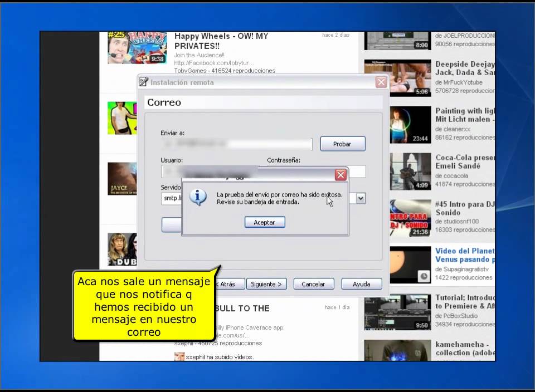Open Happy Wheels video thumbnail
535x392 pixels.
coord(137,48)
